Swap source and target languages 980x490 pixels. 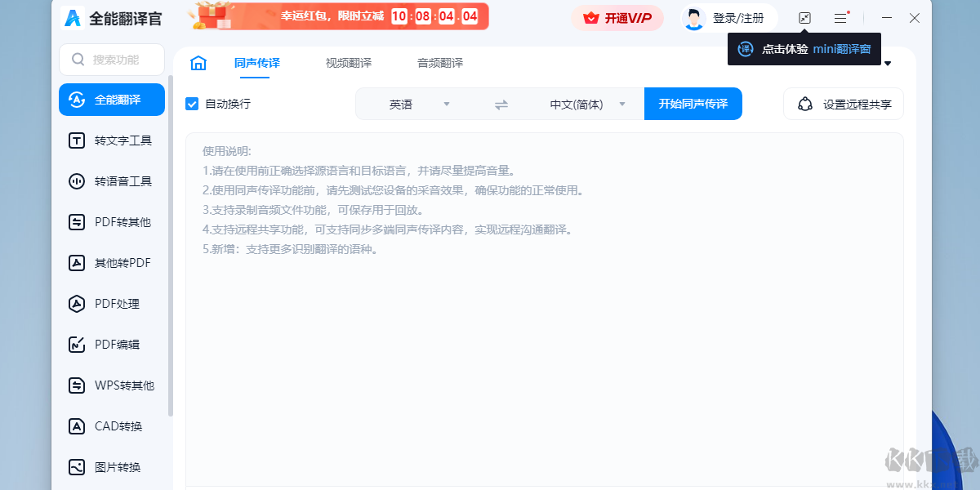pos(501,104)
